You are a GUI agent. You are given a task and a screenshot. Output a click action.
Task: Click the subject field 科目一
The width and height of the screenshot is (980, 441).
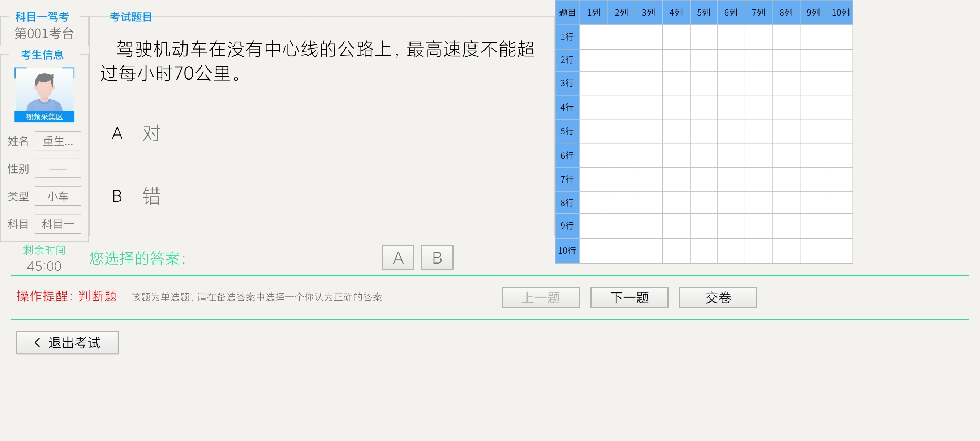[x=58, y=224]
